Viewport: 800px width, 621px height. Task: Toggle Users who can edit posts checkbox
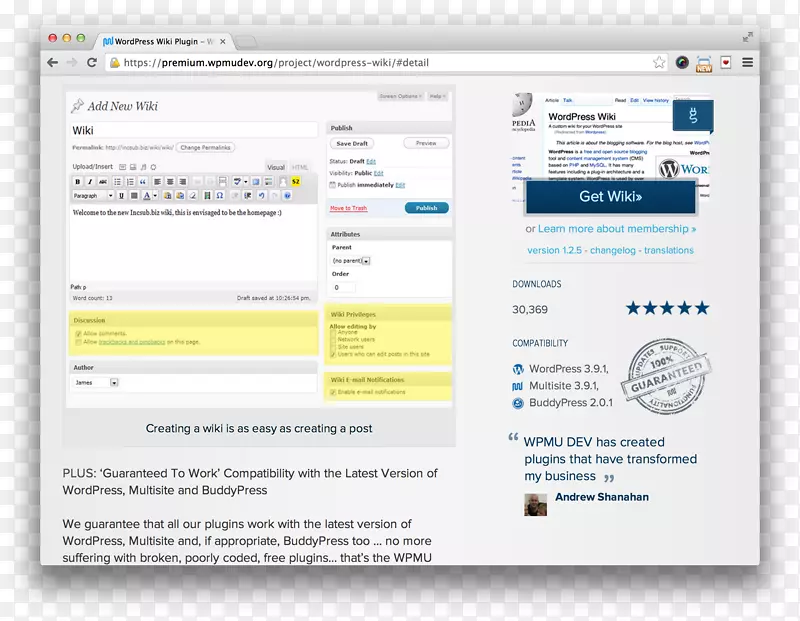click(x=333, y=354)
